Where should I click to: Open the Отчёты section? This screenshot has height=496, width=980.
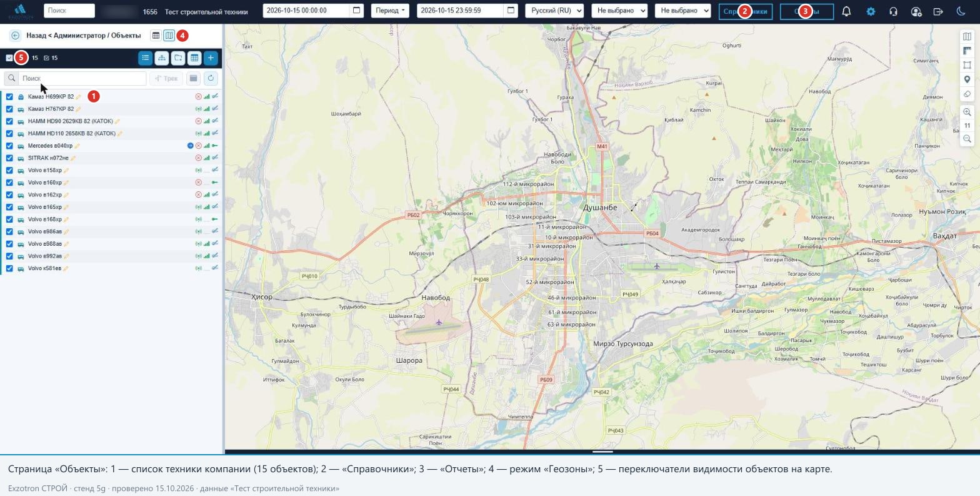pyautogui.click(x=806, y=11)
